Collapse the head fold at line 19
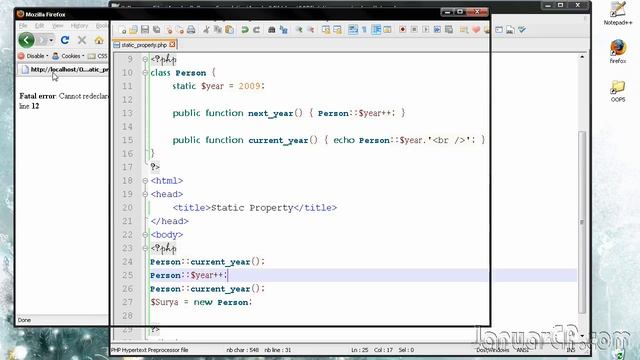The width and height of the screenshot is (640, 360). tap(145, 194)
